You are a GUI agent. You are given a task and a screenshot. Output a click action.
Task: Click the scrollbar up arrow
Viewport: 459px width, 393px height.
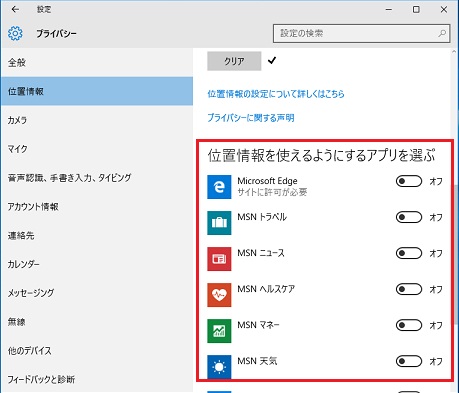tap(454, 52)
